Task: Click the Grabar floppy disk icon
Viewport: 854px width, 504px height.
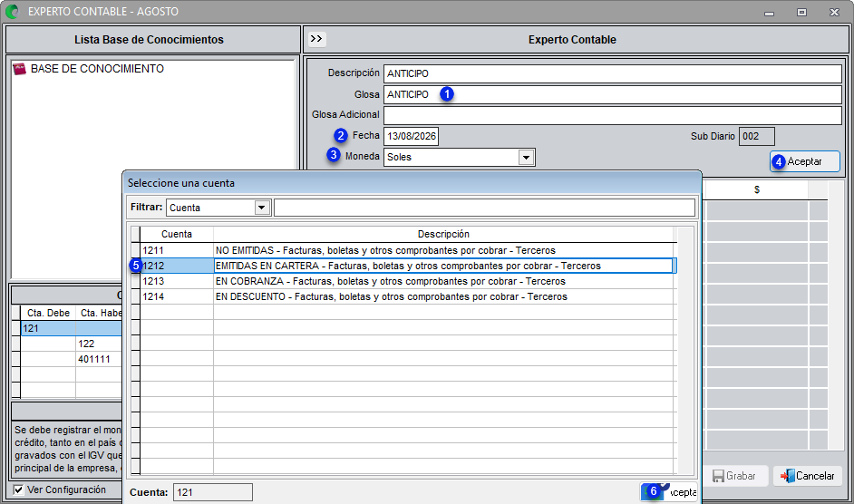Action: coord(718,476)
